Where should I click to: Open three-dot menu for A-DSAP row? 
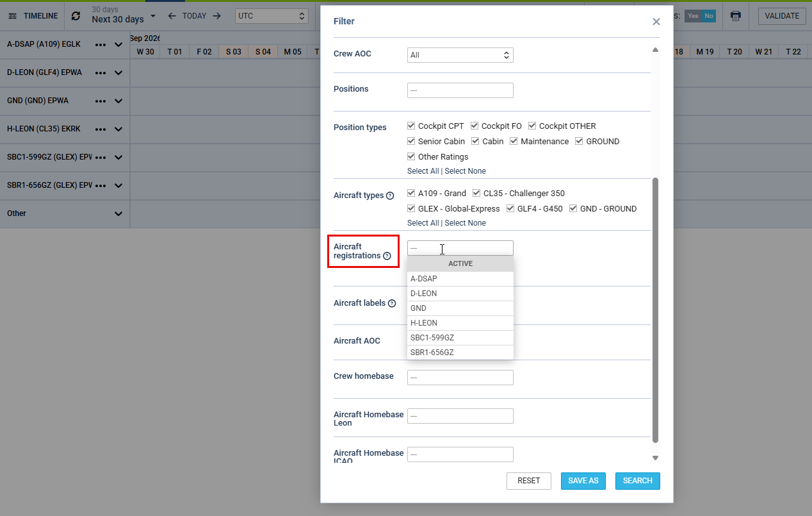pos(101,45)
